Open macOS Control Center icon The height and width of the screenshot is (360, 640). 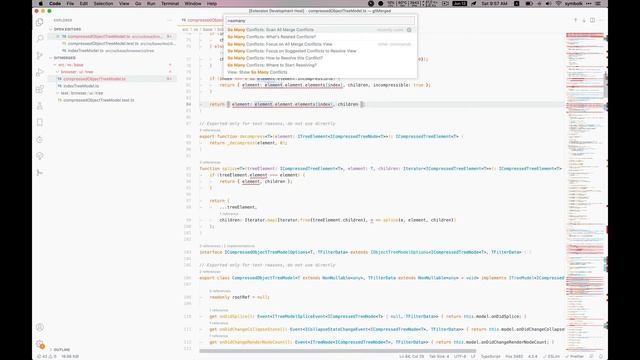(598, 3)
